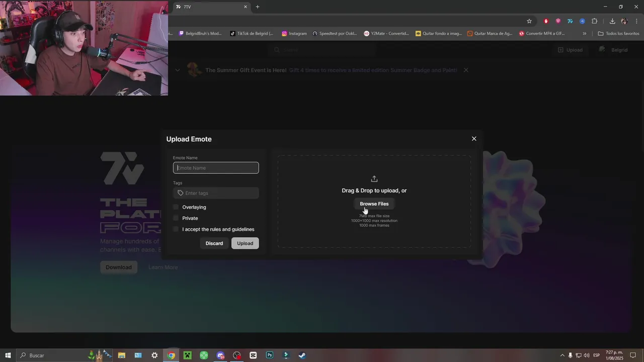Screen dimensions: 644x362
Task: Click the Upload button in the dialog
Action: pos(245,243)
